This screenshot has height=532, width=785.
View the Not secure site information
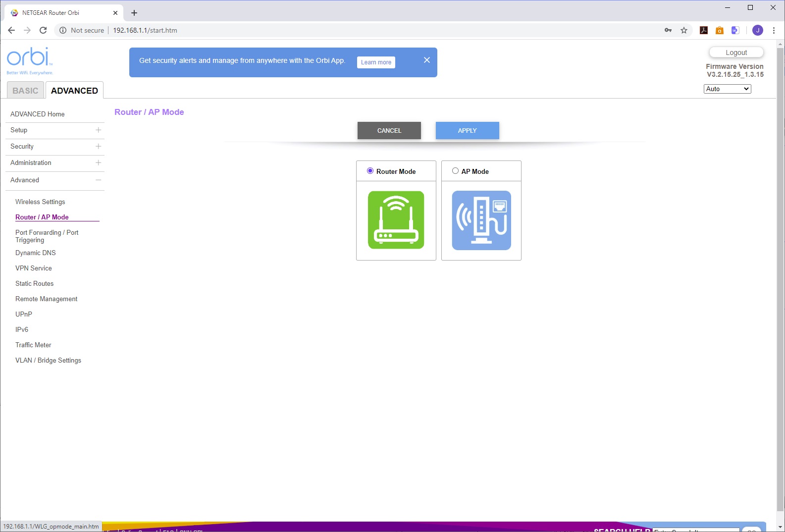click(82, 30)
